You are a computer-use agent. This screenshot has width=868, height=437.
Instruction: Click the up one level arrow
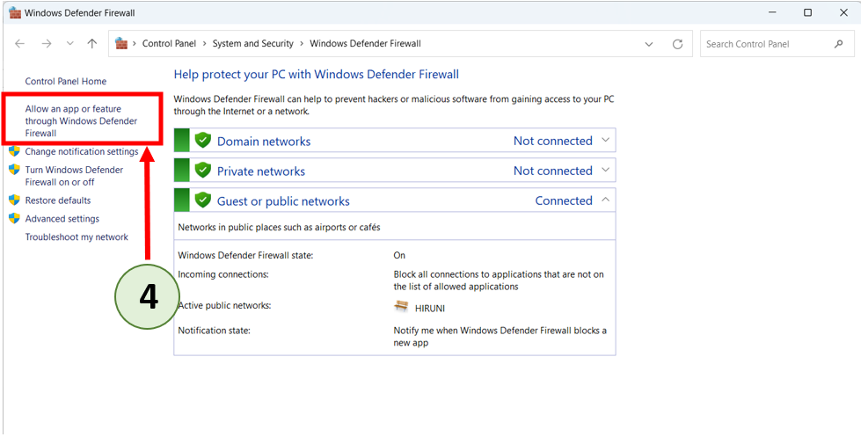[92, 44]
